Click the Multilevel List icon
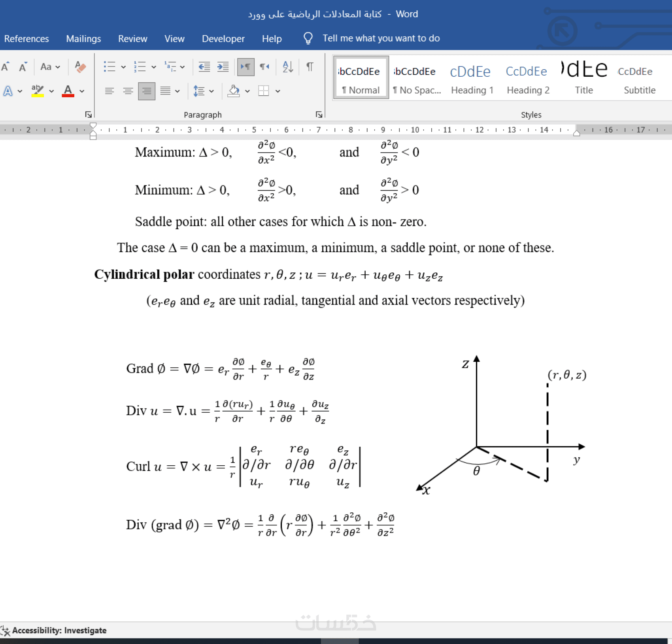 coord(170,67)
